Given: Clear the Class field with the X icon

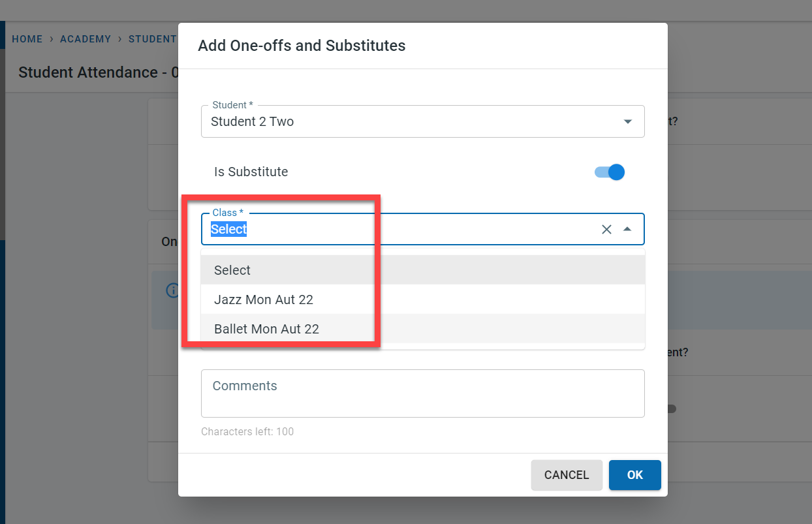Looking at the screenshot, I should coord(606,229).
